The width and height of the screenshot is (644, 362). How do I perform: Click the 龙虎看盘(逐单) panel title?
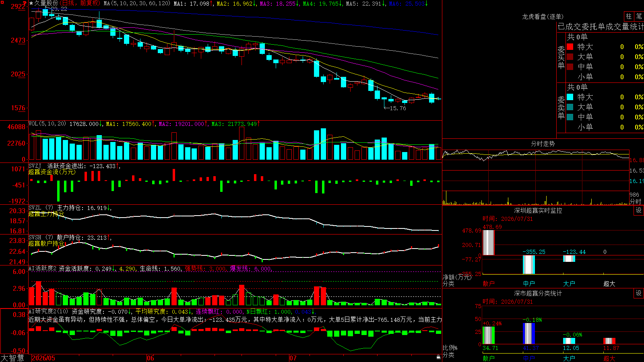[x=543, y=16]
